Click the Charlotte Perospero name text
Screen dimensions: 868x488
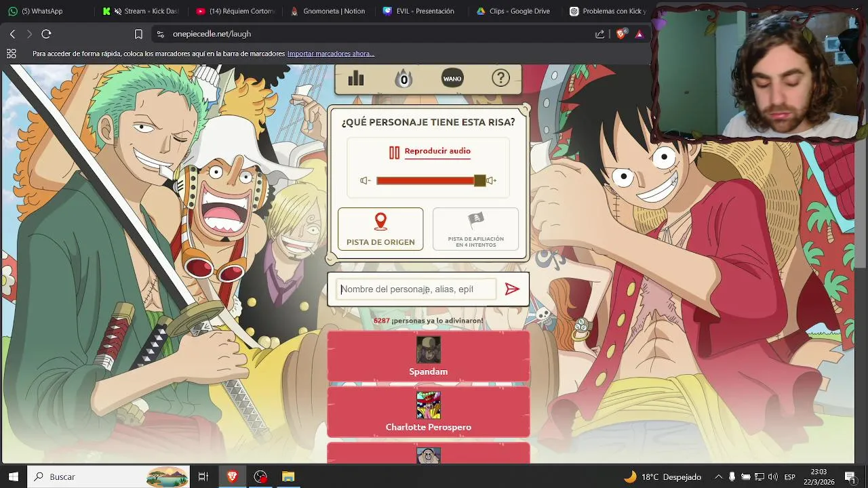point(429,427)
